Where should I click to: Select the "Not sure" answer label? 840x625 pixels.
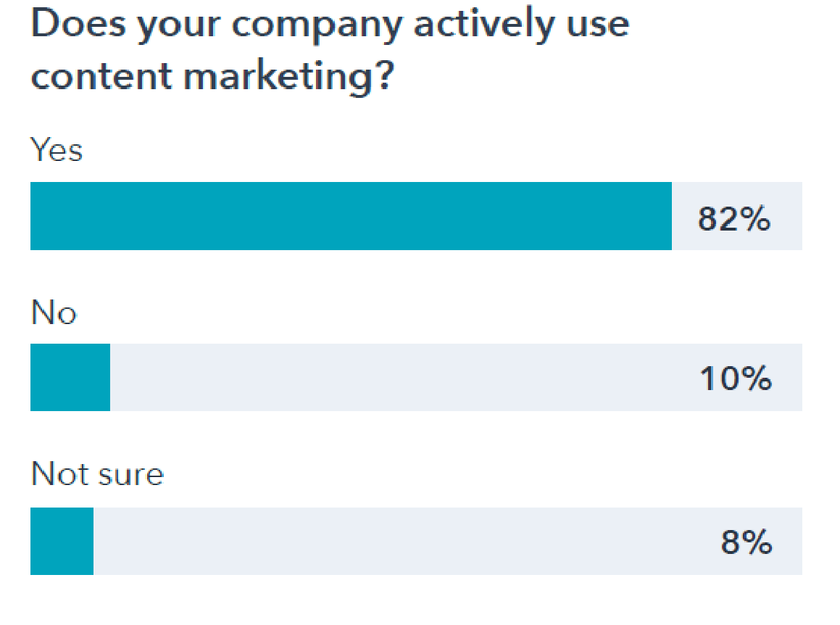tap(97, 475)
